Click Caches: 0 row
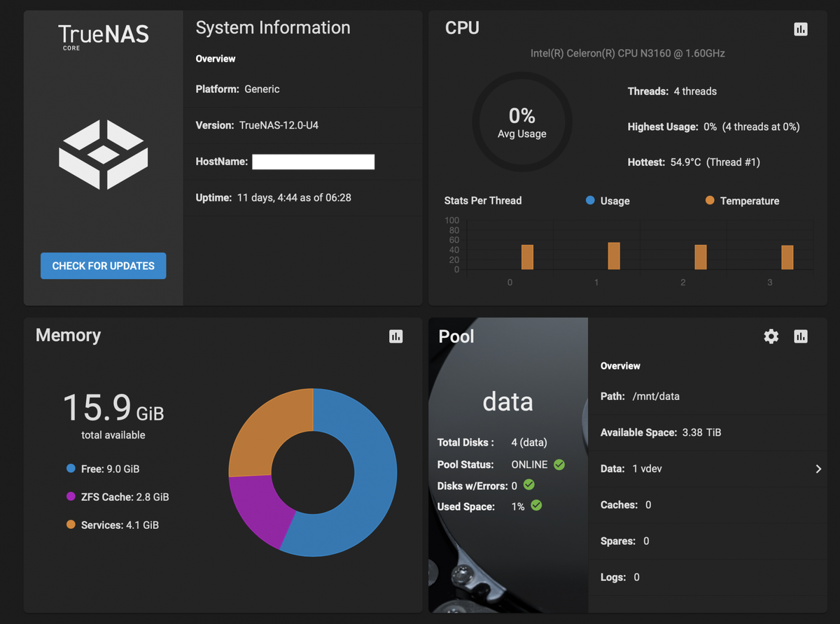The height and width of the screenshot is (624, 840). pyautogui.click(x=708, y=505)
